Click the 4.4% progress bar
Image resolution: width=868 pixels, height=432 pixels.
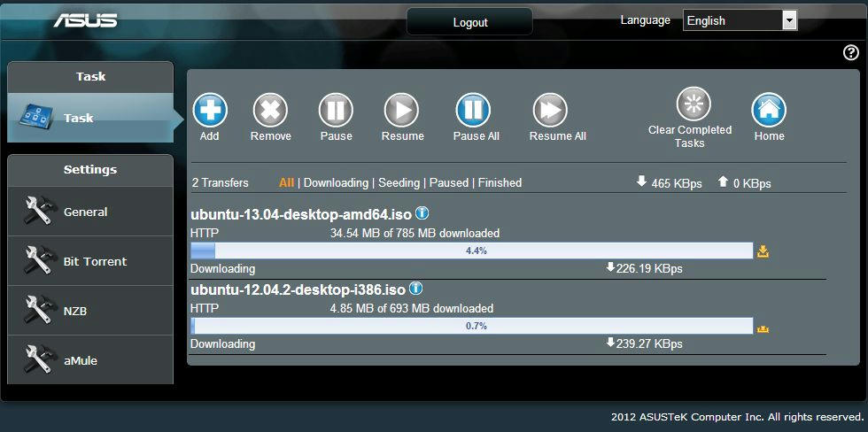point(471,251)
